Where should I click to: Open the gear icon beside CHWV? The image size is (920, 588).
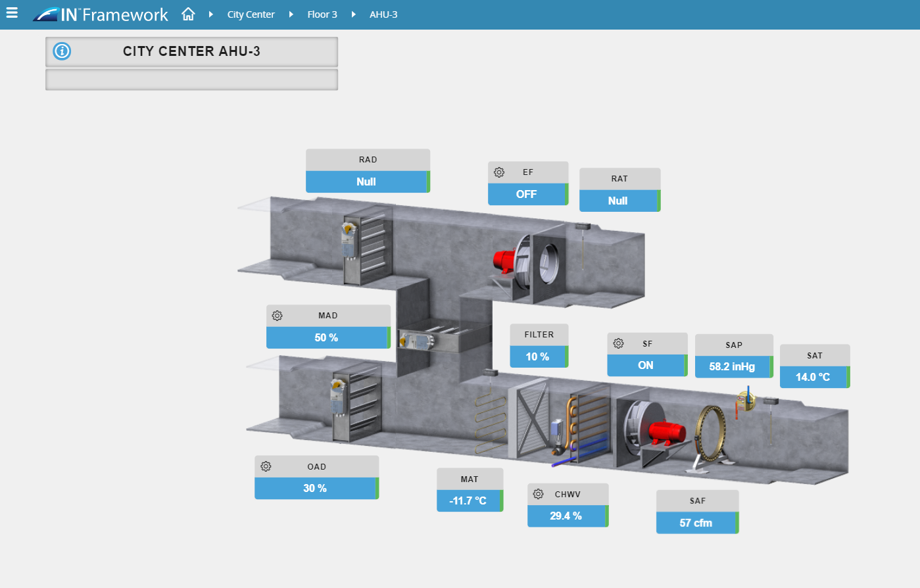(x=539, y=494)
